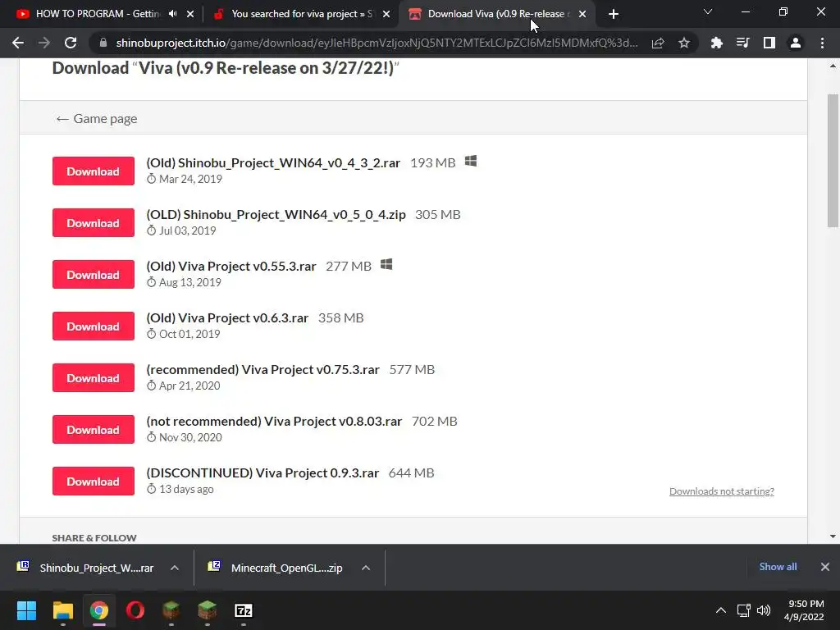Open the network icon in system tray
This screenshot has width=840, height=630.
coord(743,610)
